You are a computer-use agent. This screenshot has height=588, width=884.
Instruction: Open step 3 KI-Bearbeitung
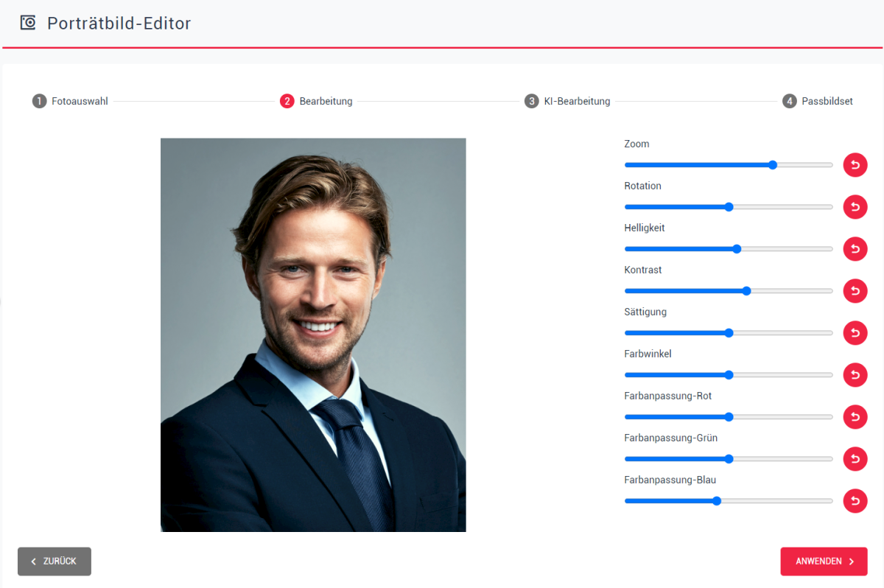click(567, 101)
